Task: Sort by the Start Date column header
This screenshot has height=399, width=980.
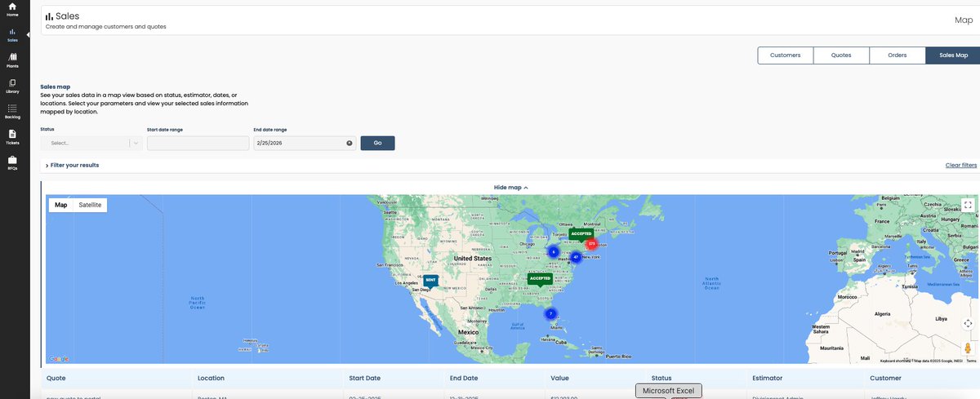Action: (364, 378)
